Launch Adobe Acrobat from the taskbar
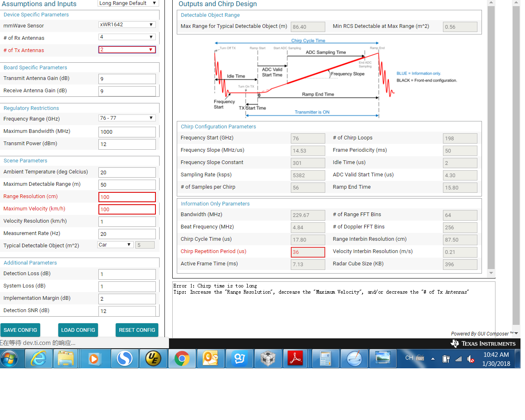The image size is (525, 420). [x=295, y=359]
